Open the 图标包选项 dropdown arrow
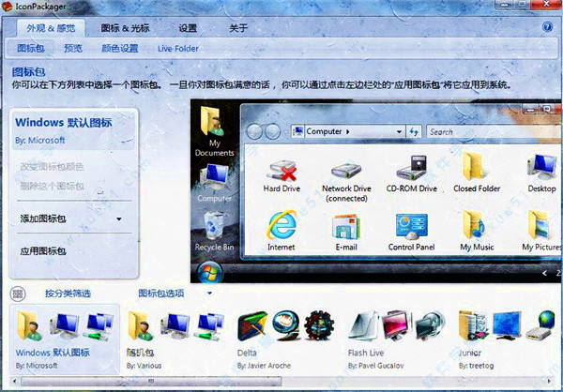563x392 pixels. click(209, 294)
